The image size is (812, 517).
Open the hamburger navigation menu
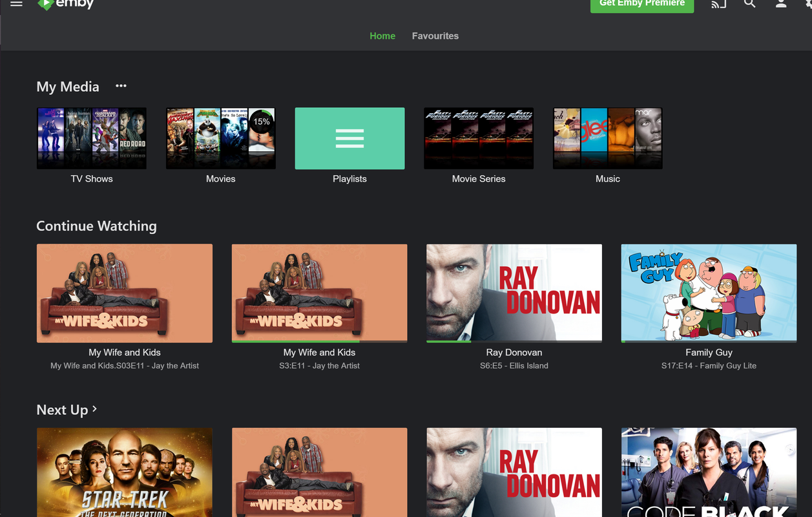pyautogui.click(x=16, y=4)
